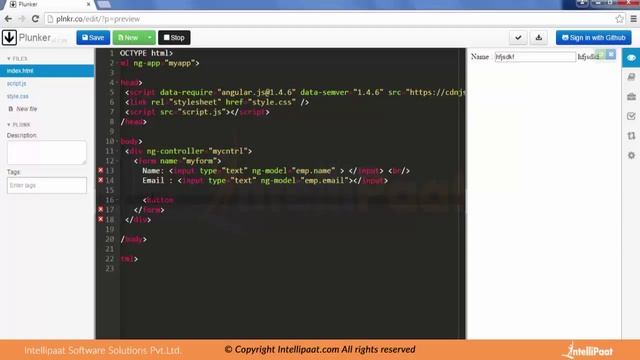Click the 'style.css' link tag on line 6
Viewport: 640px width, 360px height.
click(217, 102)
